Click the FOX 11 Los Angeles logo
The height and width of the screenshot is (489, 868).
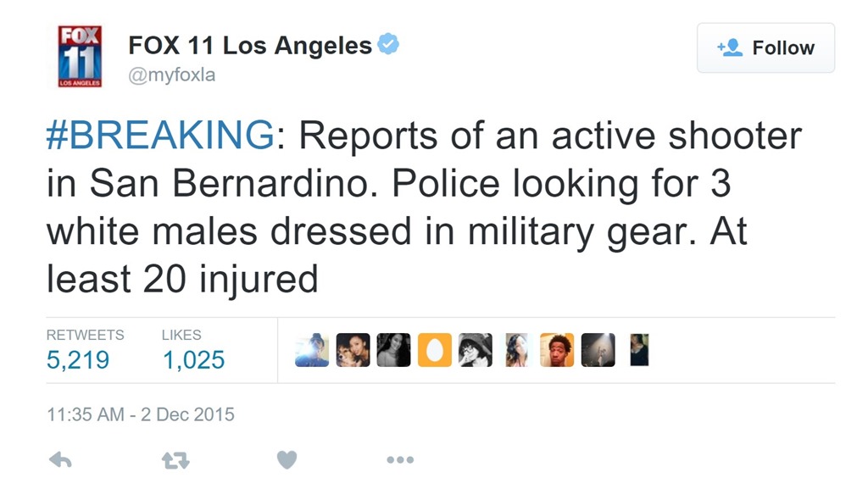80,56
